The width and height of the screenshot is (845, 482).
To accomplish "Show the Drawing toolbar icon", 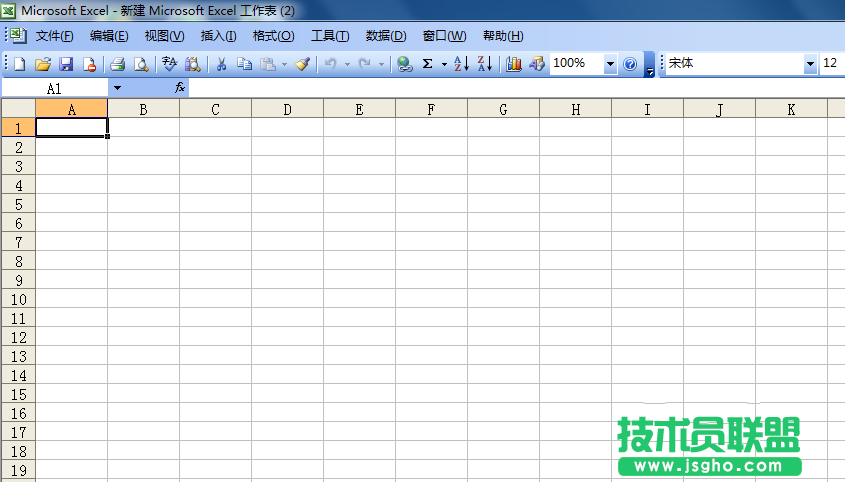I will click(537, 64).
